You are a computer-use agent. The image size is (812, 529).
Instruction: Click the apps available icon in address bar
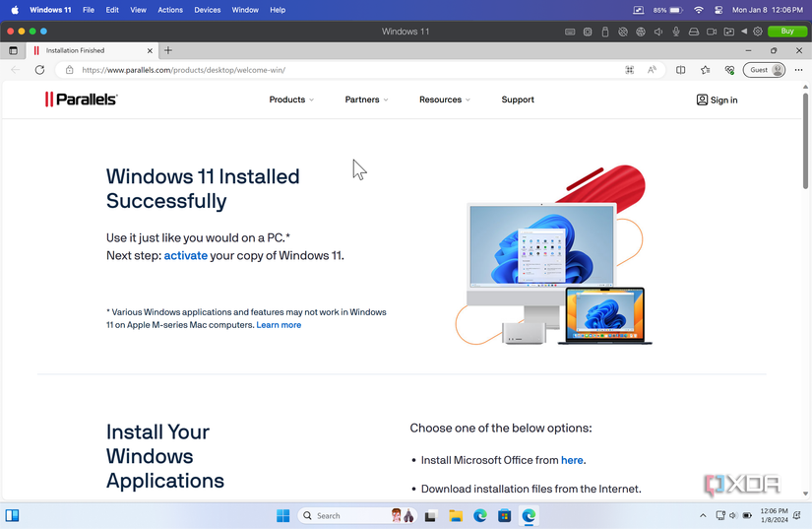coord(629,70)
